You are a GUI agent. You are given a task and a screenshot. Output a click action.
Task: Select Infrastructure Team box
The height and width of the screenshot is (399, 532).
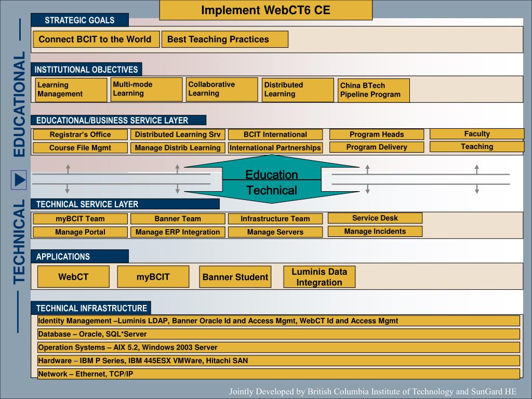click(275, 219)
